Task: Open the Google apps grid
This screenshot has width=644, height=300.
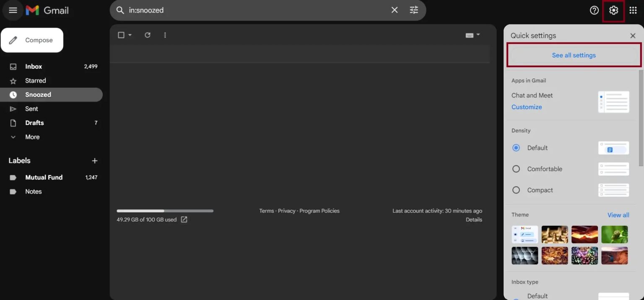Action: coord(633,10)
